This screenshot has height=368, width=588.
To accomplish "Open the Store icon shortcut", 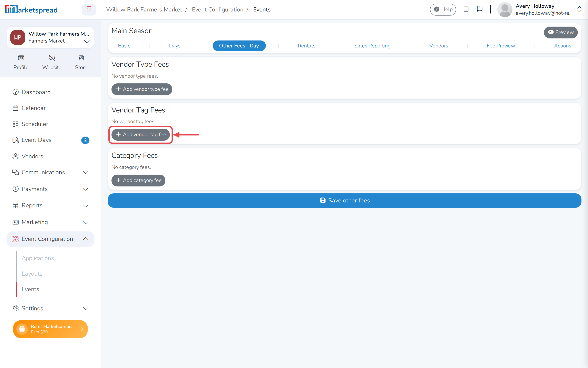I will point(81,62).
